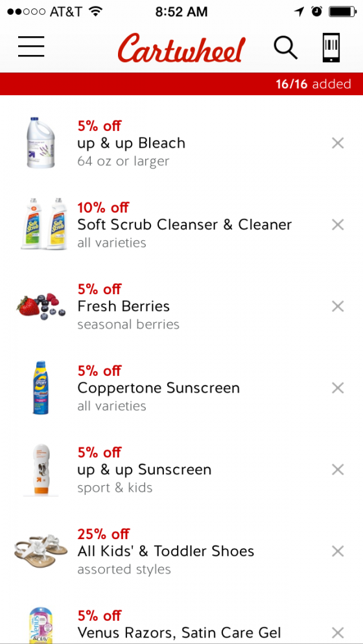Image resolution: width=363 pixels, height=644 pixels.
Task: Remove the up & up Bleach offer
Action: click(x=338, y=143)
